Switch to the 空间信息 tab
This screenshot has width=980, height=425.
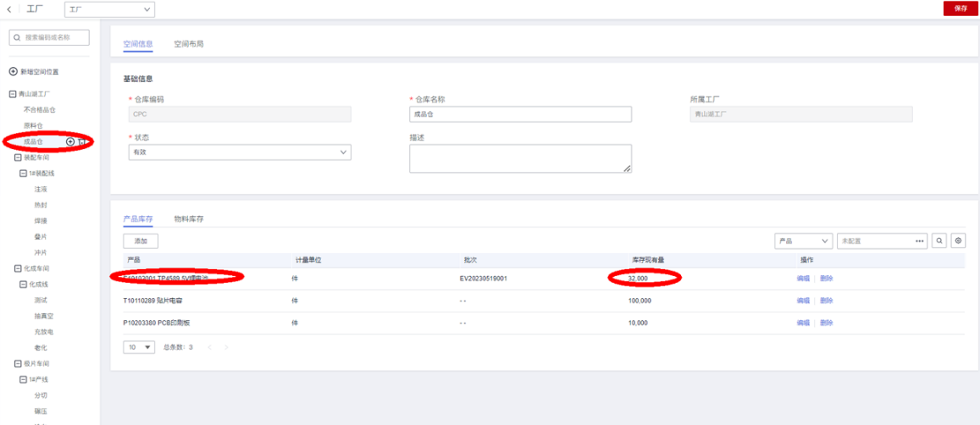(x=138, y=44)
